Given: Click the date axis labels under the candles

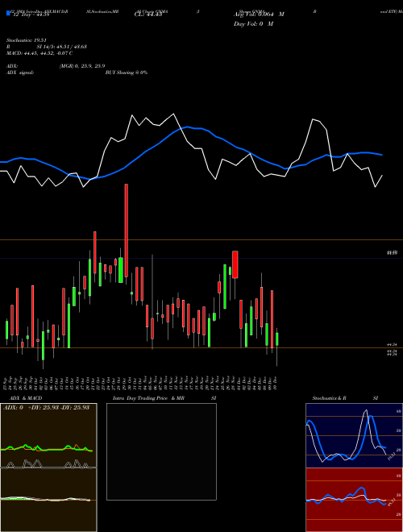Looking at the screenshot, I should [x=141, y=383].
